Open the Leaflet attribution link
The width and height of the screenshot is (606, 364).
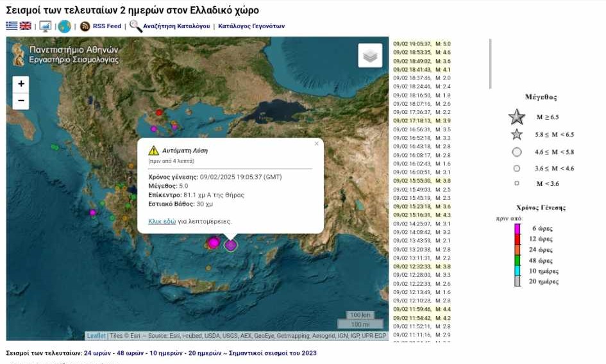[x=96, y=336]
